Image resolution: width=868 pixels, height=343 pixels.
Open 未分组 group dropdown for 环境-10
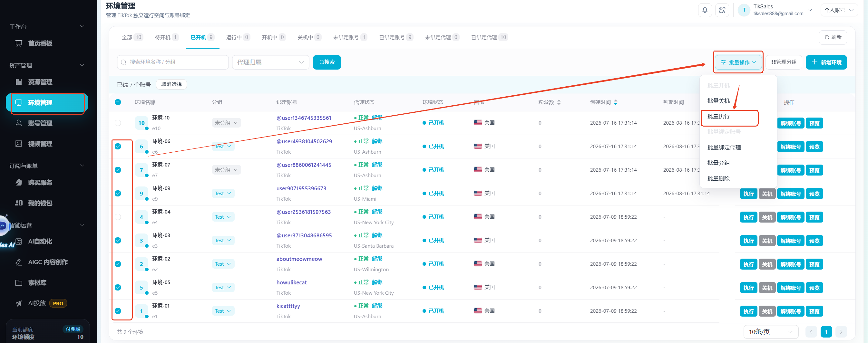click(227, 123)
